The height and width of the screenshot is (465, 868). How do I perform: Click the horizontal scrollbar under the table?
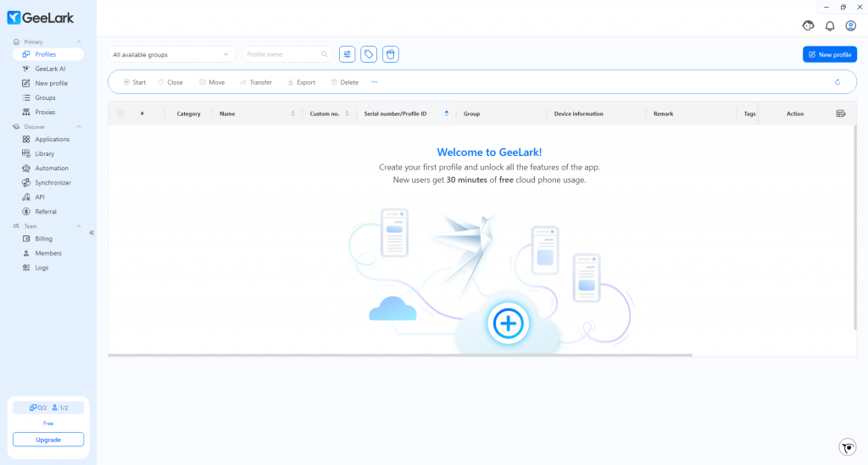pos(400,355)
